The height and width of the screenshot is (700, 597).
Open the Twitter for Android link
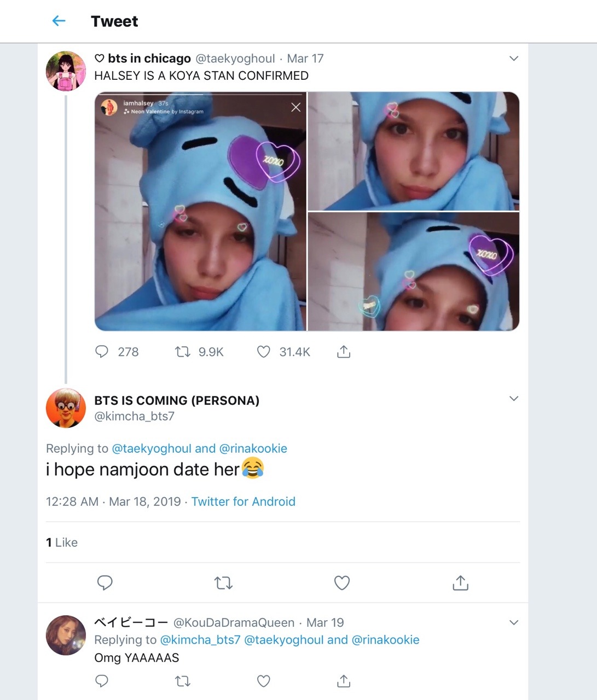[243, 501]
